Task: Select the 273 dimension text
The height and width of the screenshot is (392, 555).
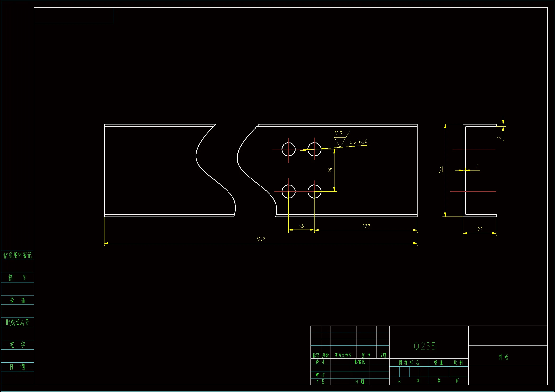Action: coord(366,226)
